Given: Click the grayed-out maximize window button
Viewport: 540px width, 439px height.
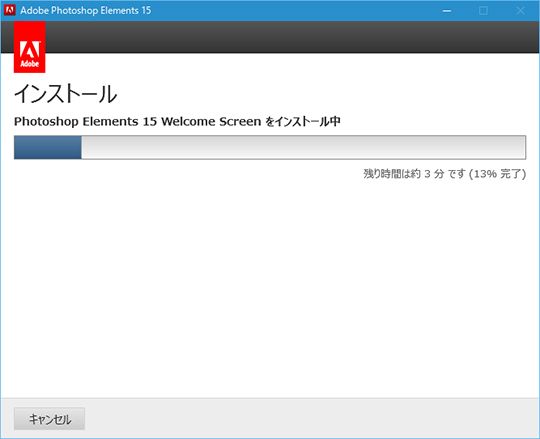Looking at the screenshot, I should (x=484, y=11).
